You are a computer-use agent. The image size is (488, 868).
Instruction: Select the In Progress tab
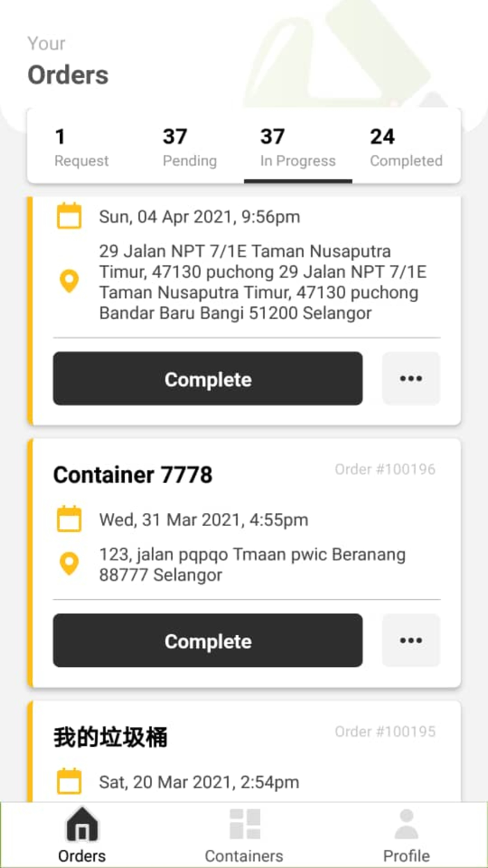click(x=298, y=147)
